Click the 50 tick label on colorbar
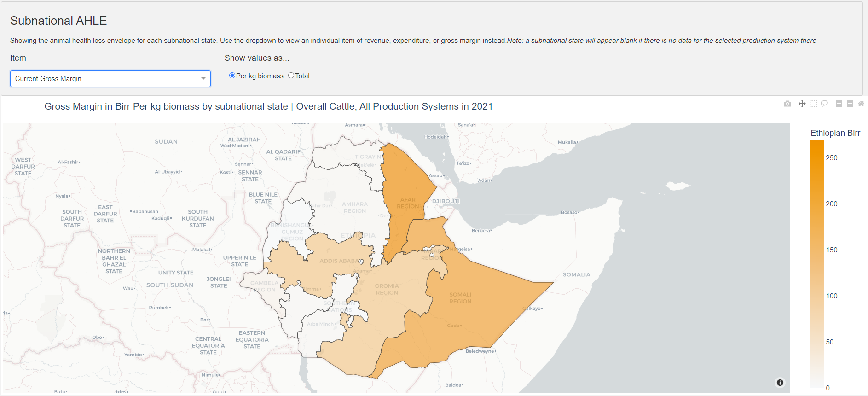Viewport: 868px width, 396px height. point(830,342)
